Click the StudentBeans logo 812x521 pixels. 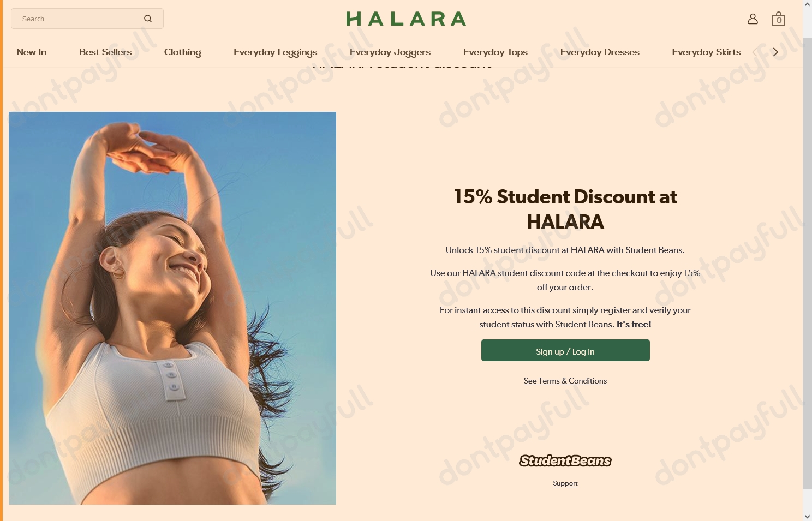[x=565, y=461]
